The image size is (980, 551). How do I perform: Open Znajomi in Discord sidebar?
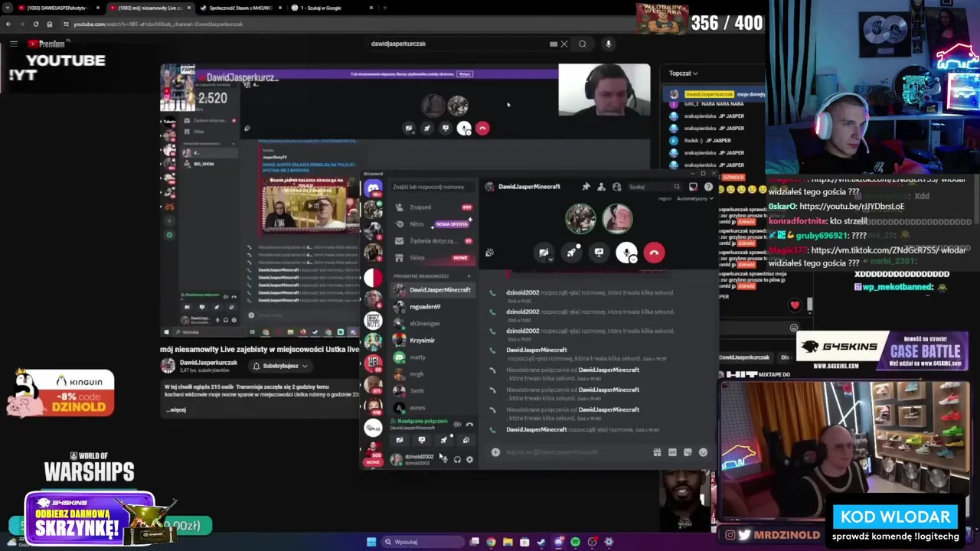(x=433, y=207)
